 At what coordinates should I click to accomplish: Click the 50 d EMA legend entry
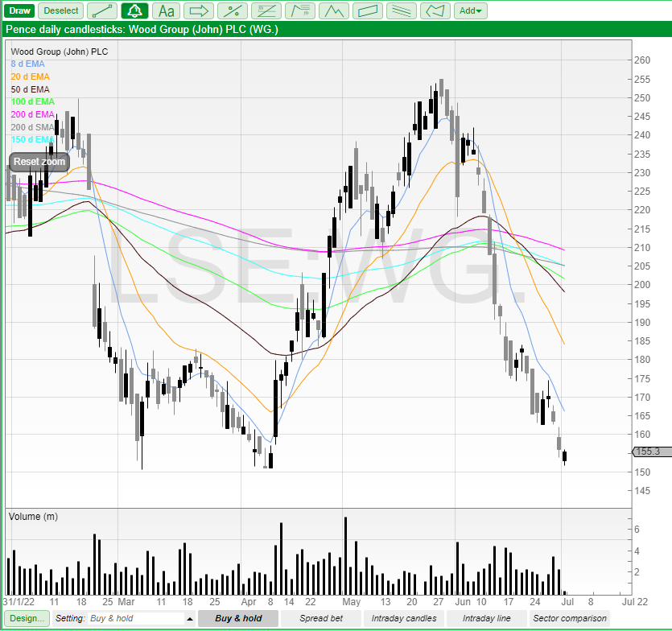(x=30, y=89)
